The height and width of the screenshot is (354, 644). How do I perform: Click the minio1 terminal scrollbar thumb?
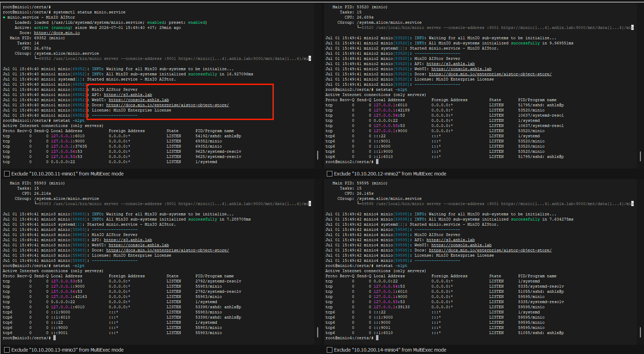click(x=318, y=155)
